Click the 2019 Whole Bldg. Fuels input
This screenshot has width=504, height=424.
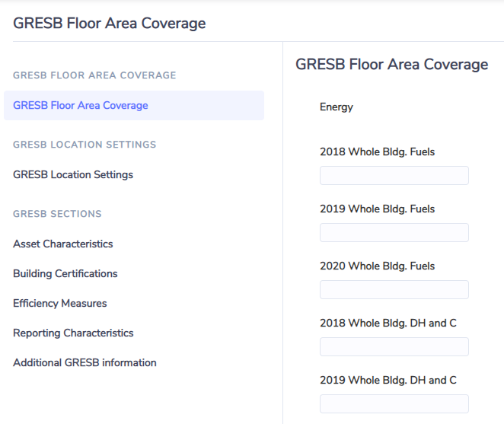[394, 232]
